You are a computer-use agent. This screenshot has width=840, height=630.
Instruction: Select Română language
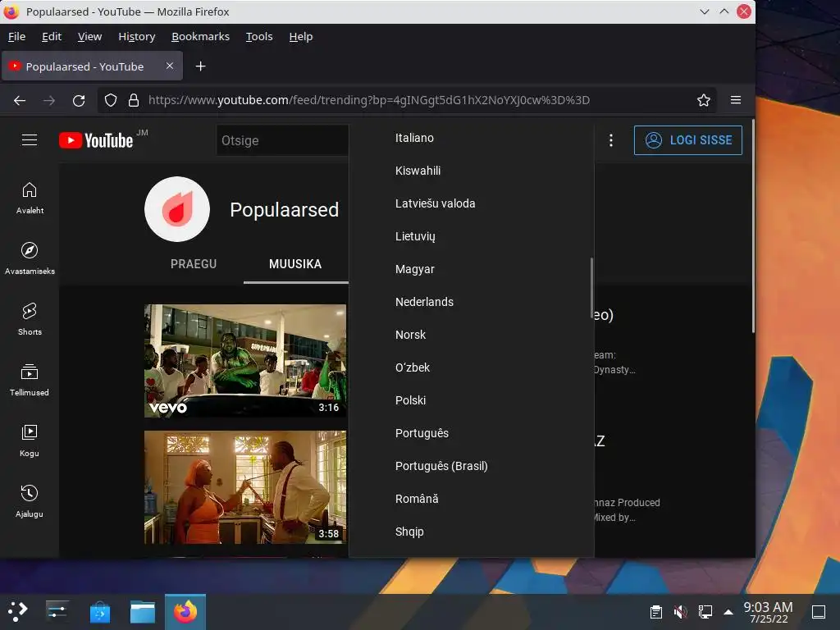coord(472,499)
